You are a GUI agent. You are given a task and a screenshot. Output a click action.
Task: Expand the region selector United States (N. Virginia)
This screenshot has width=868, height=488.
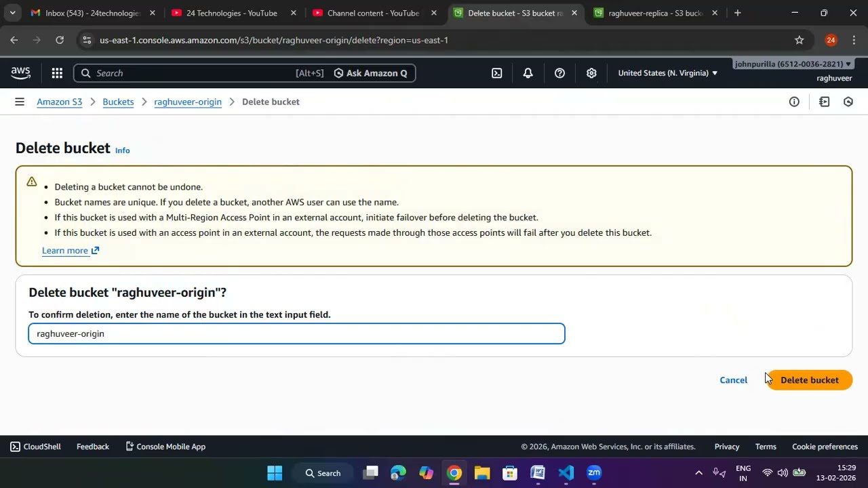(x=667, y=73)
